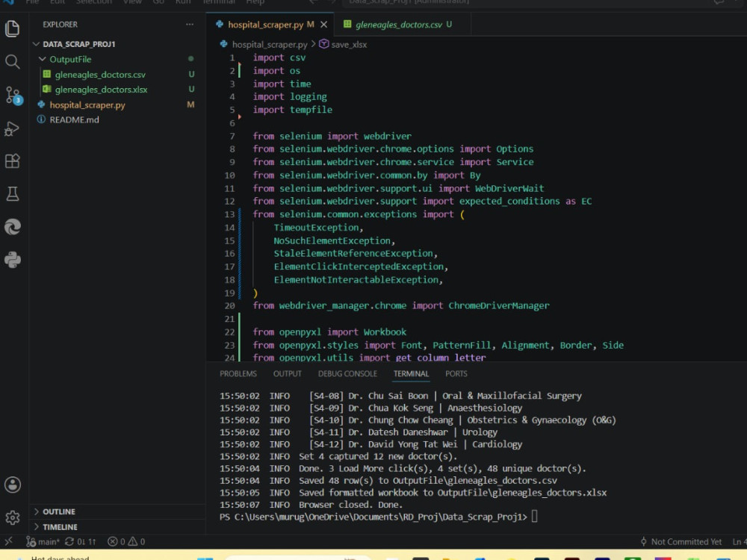Click the remote window status bar icon
This screenshot has height=560, width=747.
[x=8, y=541]
